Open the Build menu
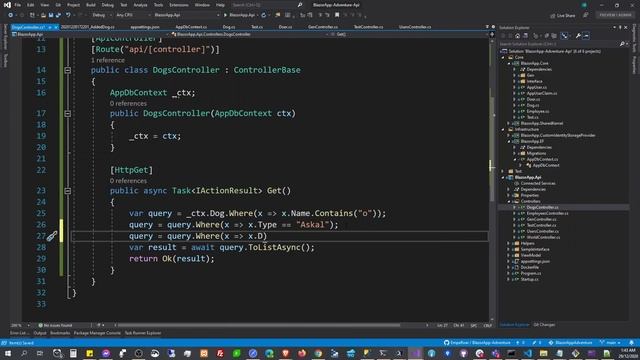 [91, 5]
